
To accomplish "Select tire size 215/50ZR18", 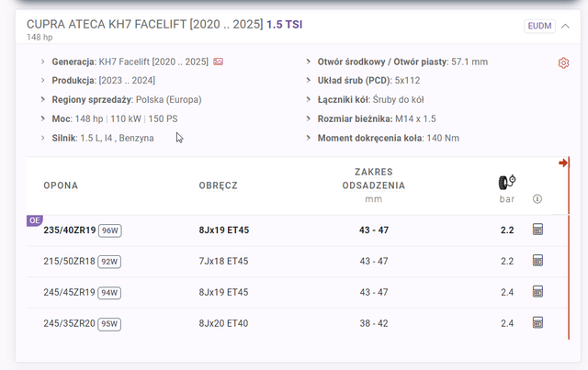I will tap(70, 262).
